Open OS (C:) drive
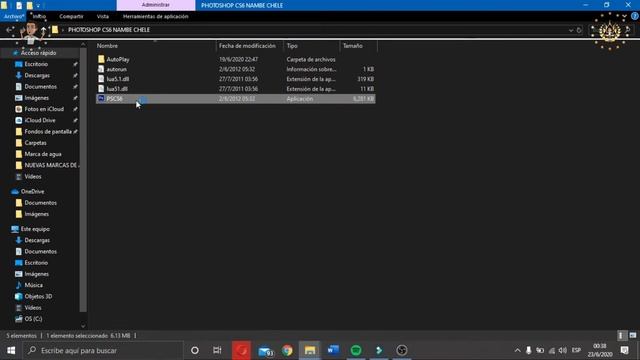Screen dimensions: 640x360 pyautogui.click(x=33, y=319)
